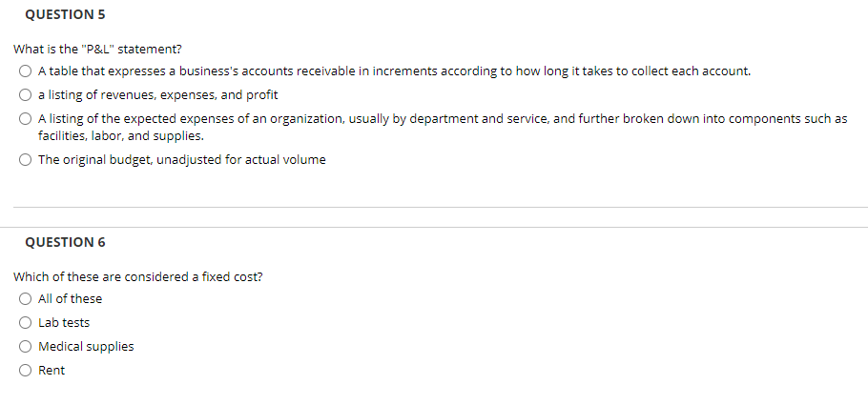
Task: Select radio for listing of expected expenses
Action: [26, 119]
